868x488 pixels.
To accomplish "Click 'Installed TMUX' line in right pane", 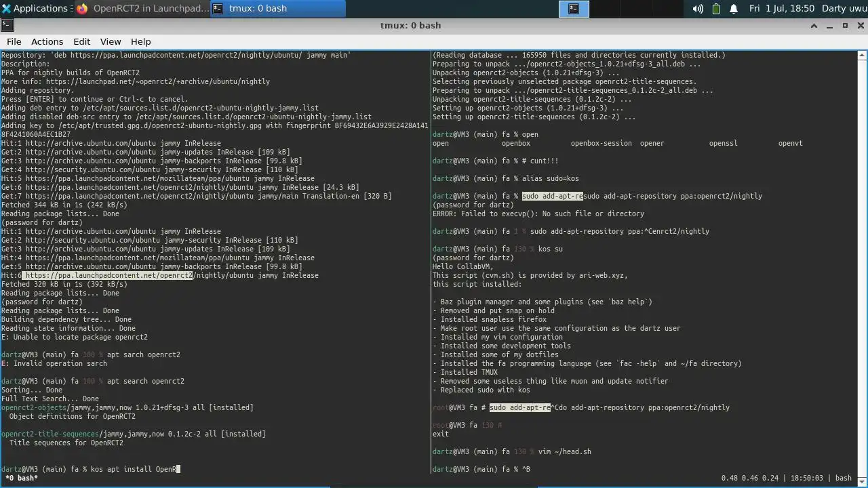I will (x=465, y=372).
